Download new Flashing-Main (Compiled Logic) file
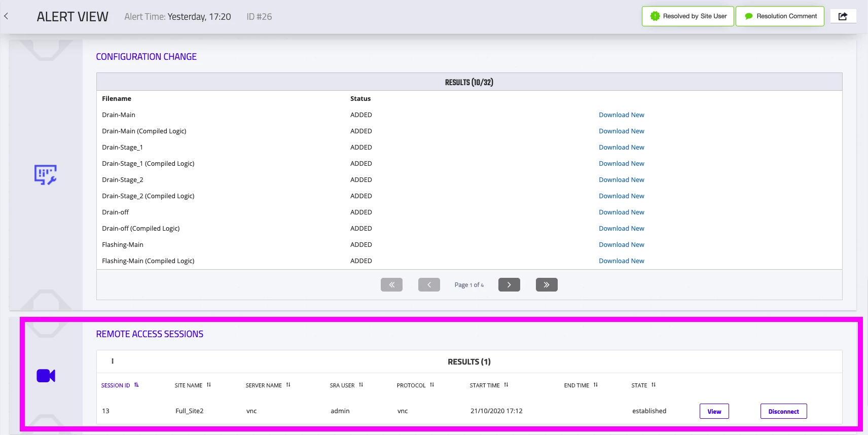868x435 pixels. [x=621, y=261]
